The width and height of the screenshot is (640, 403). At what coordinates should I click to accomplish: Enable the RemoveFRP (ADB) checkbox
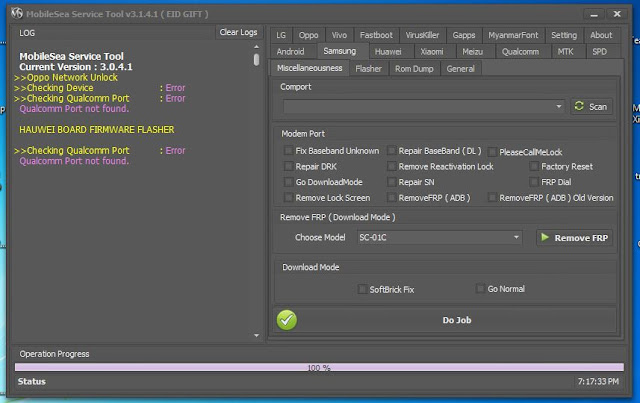(x=391, y=198)
